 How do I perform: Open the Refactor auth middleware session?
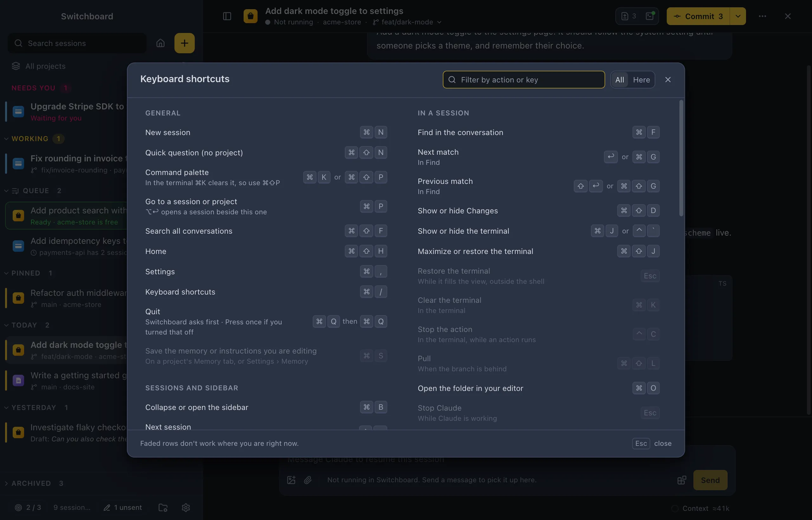click(66, 298)
